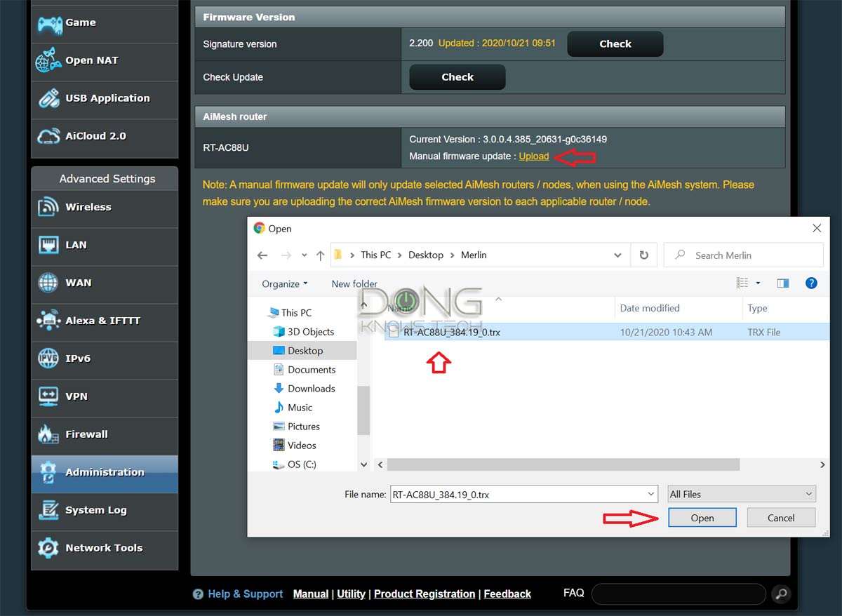
Task: Open the Wireless settings icon
Action: [48, 208]
